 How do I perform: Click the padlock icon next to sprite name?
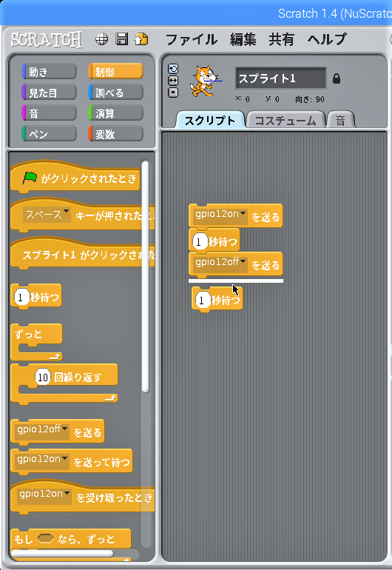point(337,78)
